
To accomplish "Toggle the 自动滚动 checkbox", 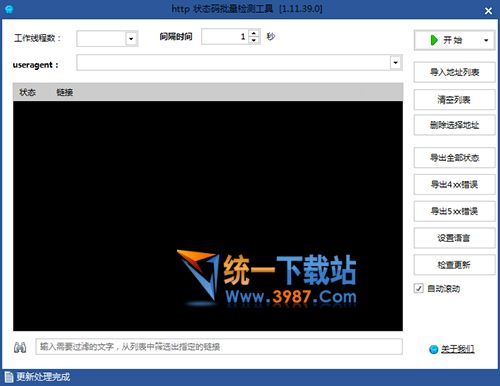I will (419, 288).
